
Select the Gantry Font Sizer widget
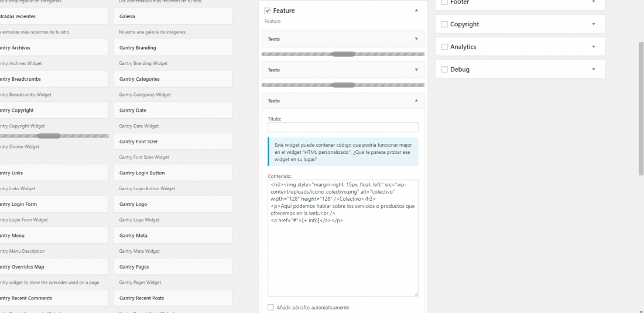click(x=173, y=142)
